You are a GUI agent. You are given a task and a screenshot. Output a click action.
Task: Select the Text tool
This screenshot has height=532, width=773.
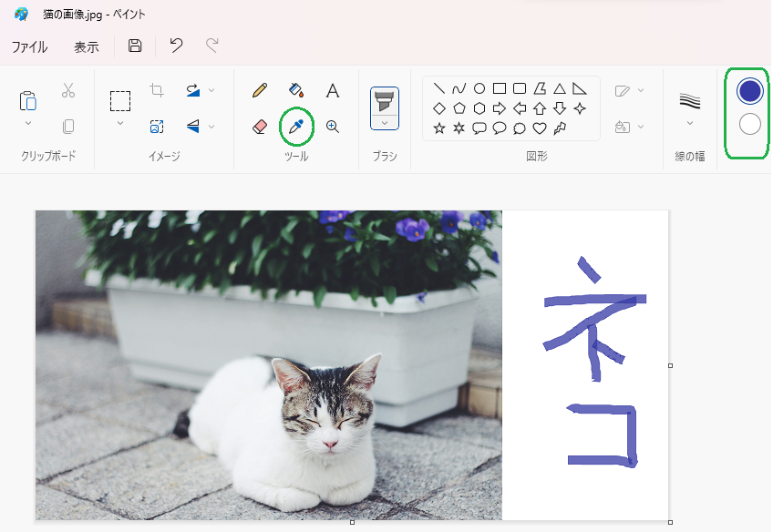click(333, 90)
